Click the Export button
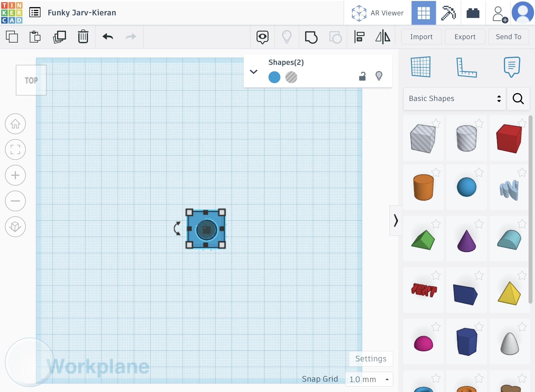 tap(465, 37)
